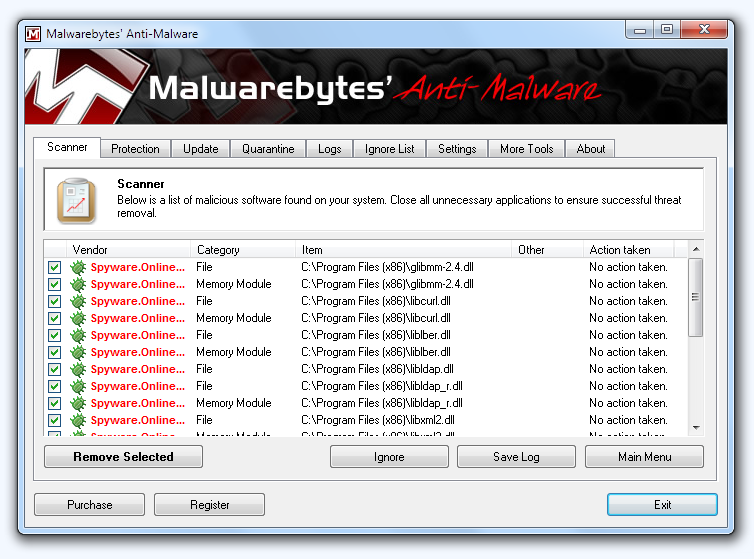Uncheck the libxml2.dll File entry
This screenshot has width=754, height=559.
click(54, 420)
